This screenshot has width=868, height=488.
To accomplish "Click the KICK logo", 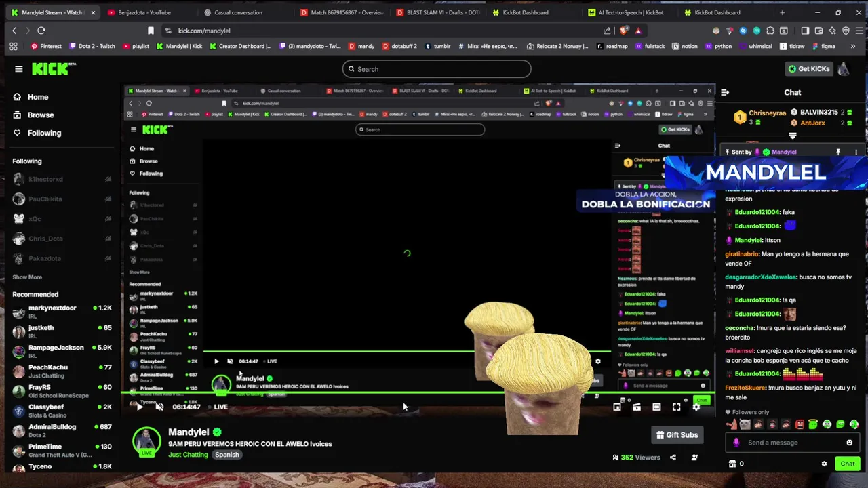I will point(54,68).
